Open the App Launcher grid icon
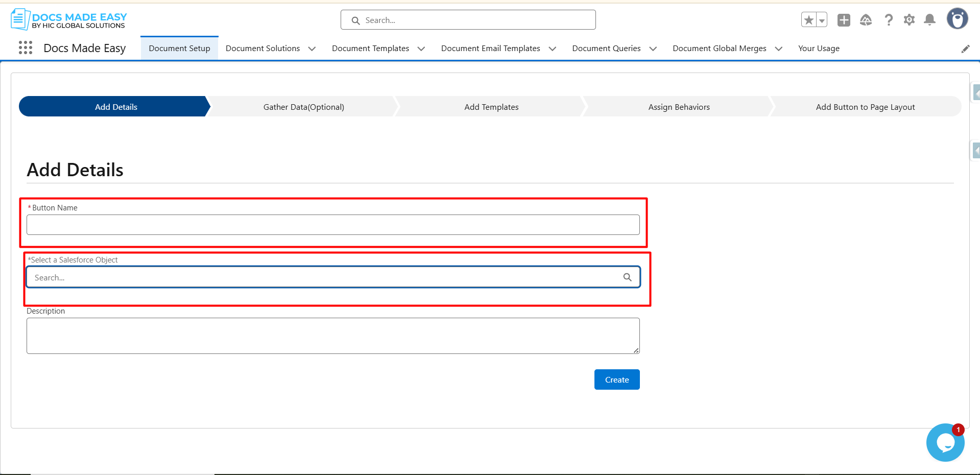This screenshot has width=980, height=475. click(26, 48)
